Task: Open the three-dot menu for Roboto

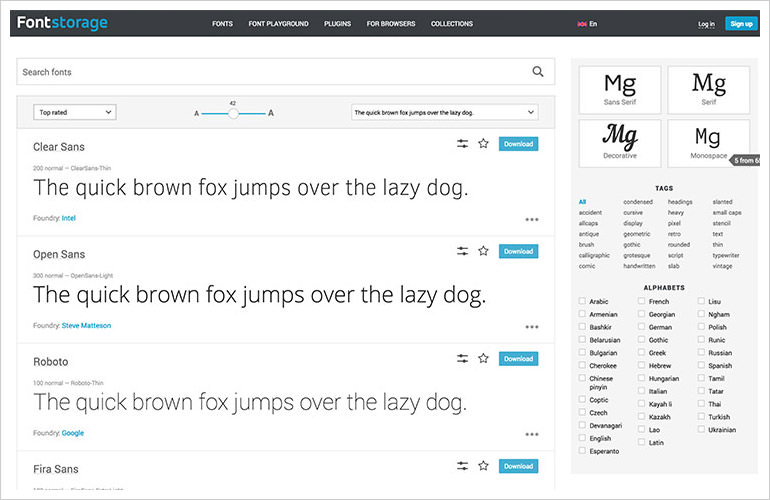Action: [x=531, y=433]
